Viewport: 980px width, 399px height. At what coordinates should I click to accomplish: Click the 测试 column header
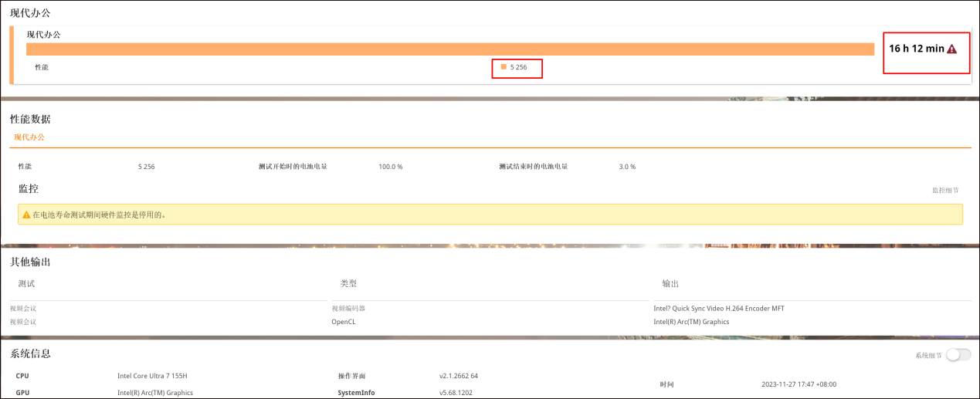pyautogui.click(x=26, y=284)
